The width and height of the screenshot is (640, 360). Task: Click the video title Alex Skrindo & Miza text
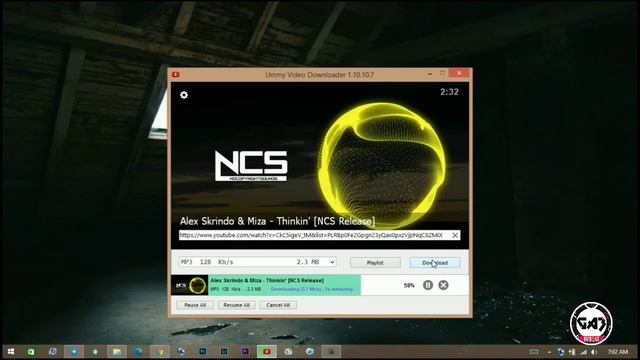click(277, 221)
